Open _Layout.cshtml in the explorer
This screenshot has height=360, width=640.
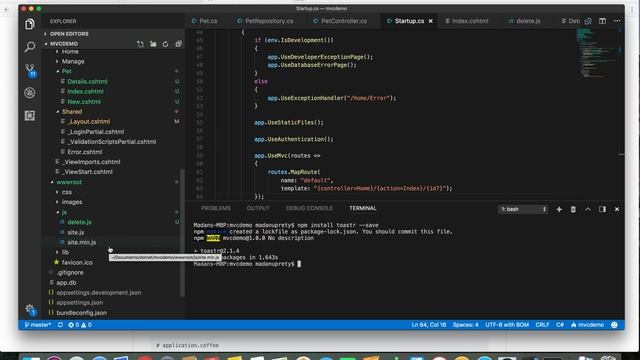[89, 122]
